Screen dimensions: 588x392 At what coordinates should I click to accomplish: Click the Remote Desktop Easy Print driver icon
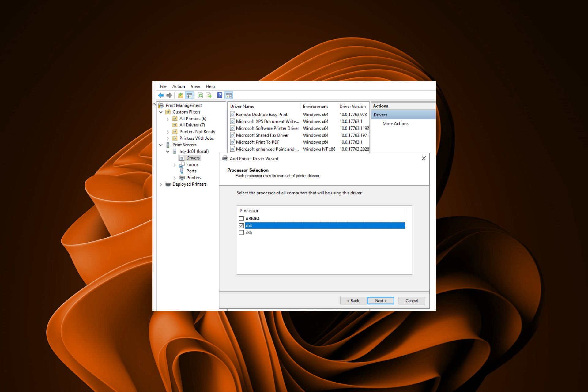(x=232, y=115)
